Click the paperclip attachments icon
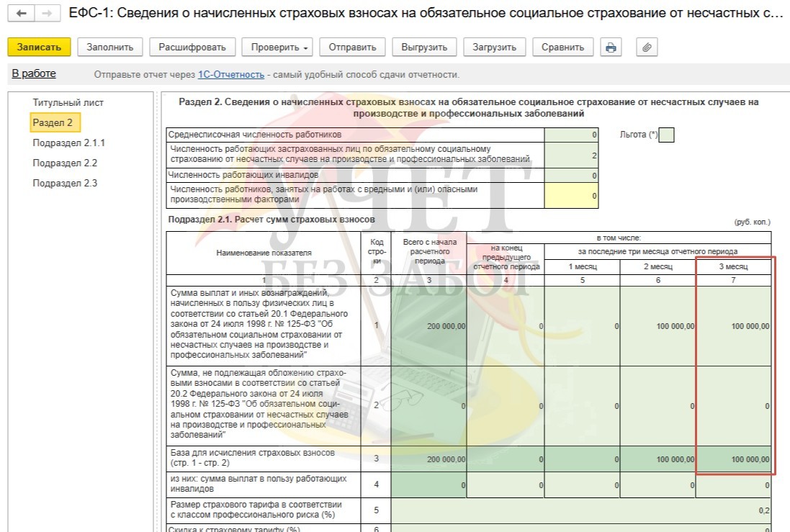The image size is (790, 532). coord(647,48)
